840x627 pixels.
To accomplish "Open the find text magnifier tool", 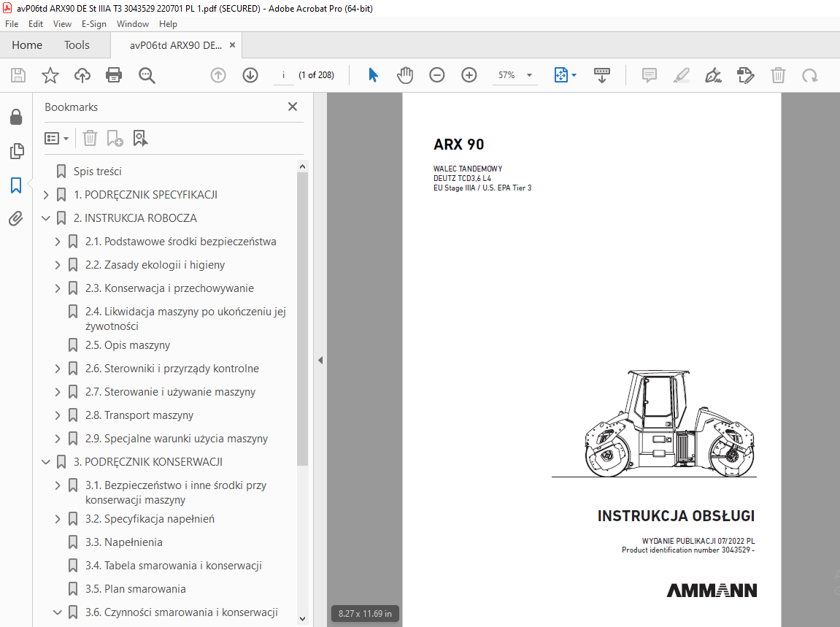I will click(x=146, y=76).
